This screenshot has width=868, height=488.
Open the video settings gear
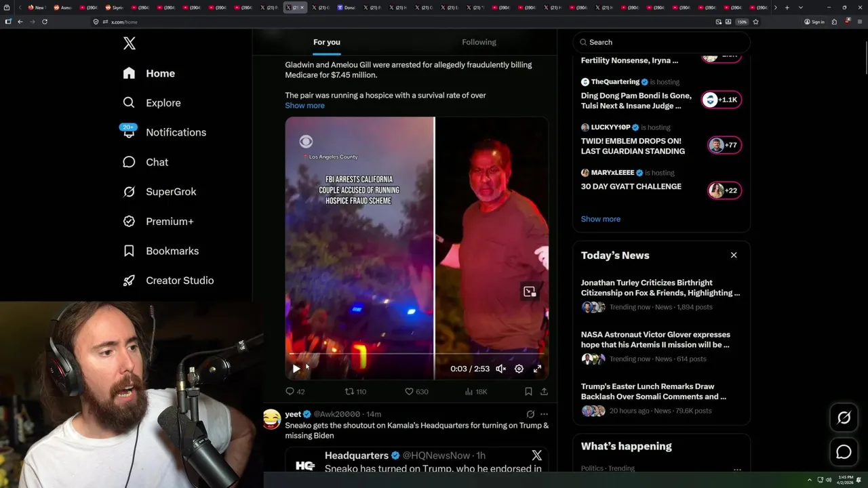point(519,369)
